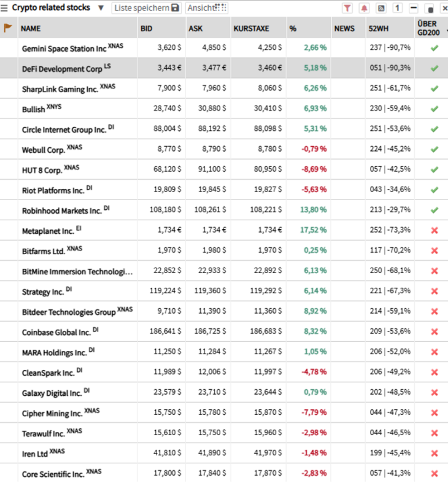Image resolution: width=448 pixels, height=483 pixels.
Task: Click the red X for Iren Ltd
Action: (x=434, y=454)
